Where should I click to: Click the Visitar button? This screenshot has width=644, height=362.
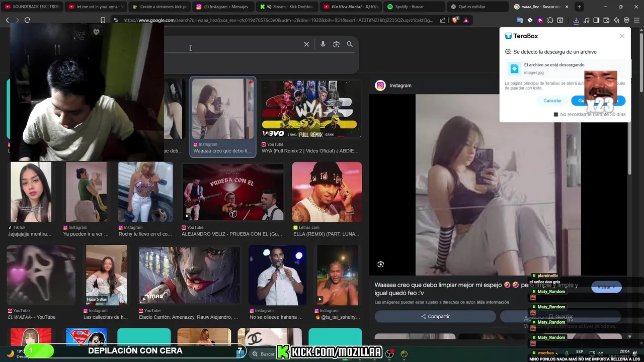[606, 287]
